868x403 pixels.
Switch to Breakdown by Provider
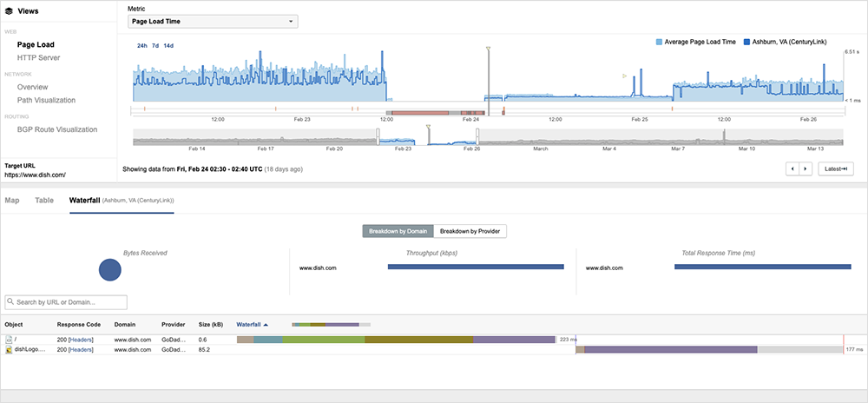click(x=470, y=231)
